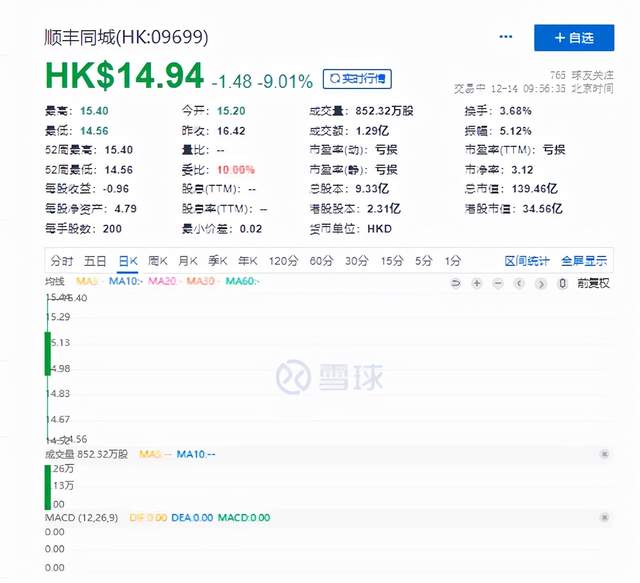Image resolution: width=640 pixels, height=583 pixels.
Task: Click the 最小价差 0.02 value
Action: pyautogui.click(x=251, y=229)
